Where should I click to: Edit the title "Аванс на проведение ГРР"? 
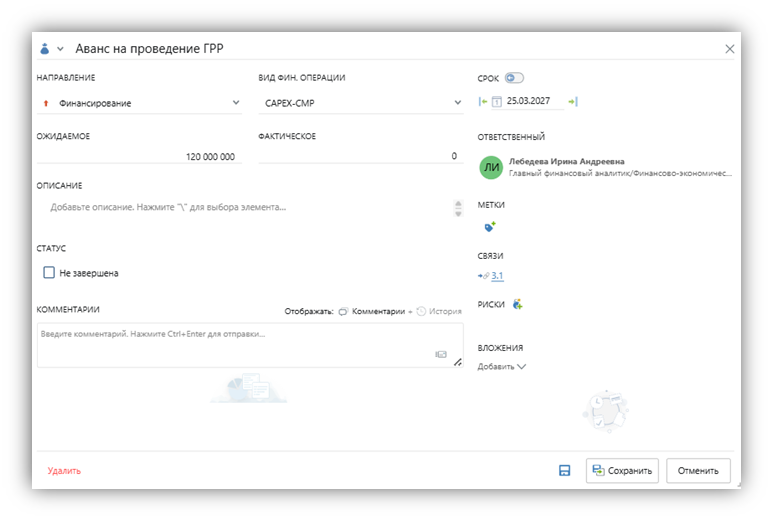[x=149, y=48]
